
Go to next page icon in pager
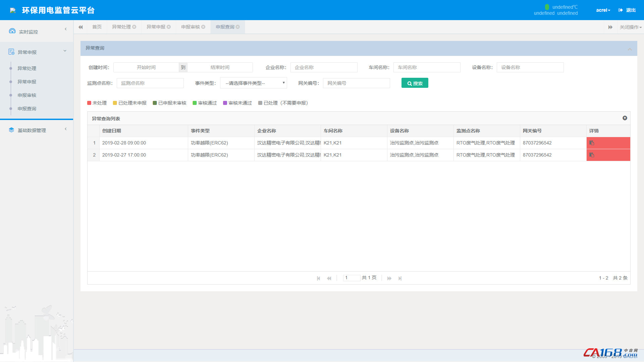click(389, 278)
